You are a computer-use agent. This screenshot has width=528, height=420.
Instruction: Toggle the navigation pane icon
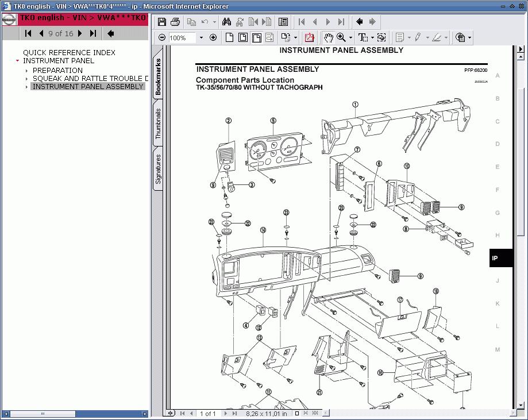283,22
